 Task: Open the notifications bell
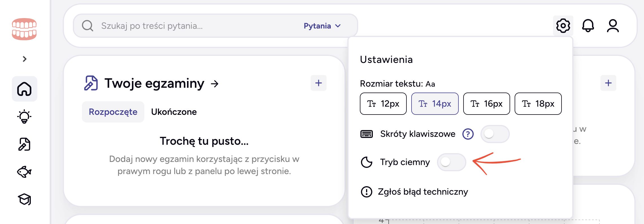pyautogui.click(x=588, y=26)
